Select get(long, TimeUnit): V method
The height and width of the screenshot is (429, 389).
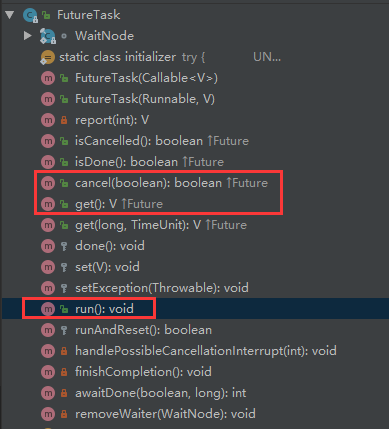pos(161,225)
